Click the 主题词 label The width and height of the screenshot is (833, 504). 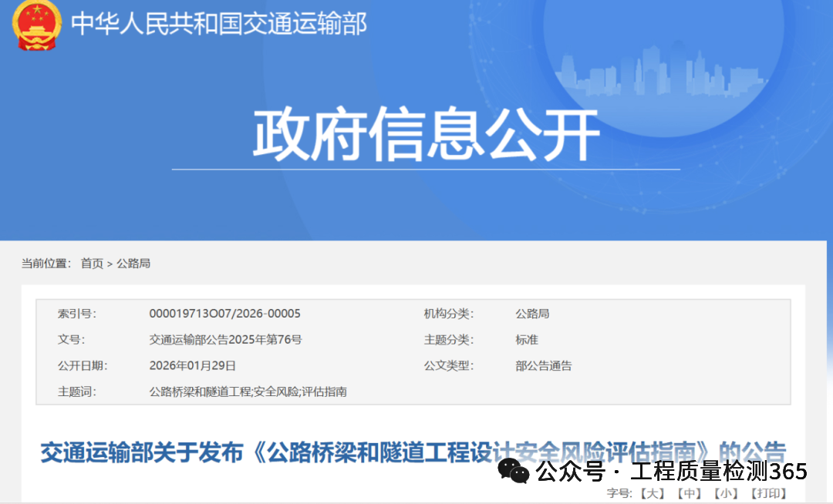(x=77, y=391)
